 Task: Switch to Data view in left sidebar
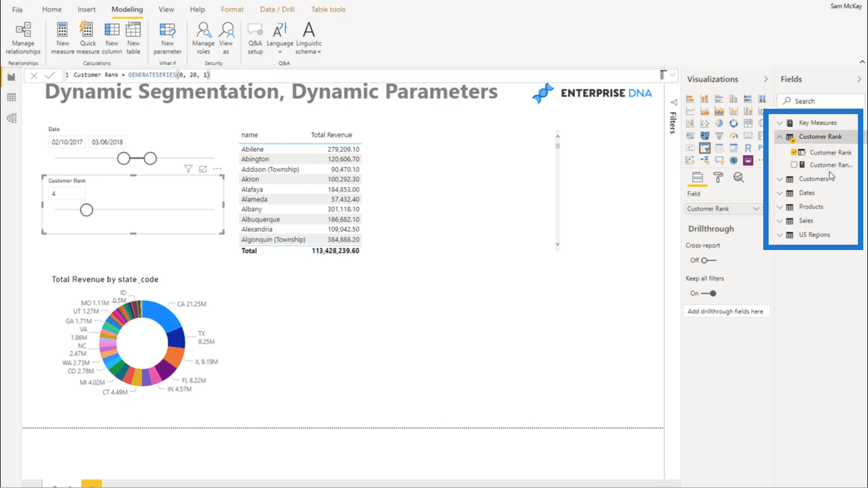(x=11, y=98)
